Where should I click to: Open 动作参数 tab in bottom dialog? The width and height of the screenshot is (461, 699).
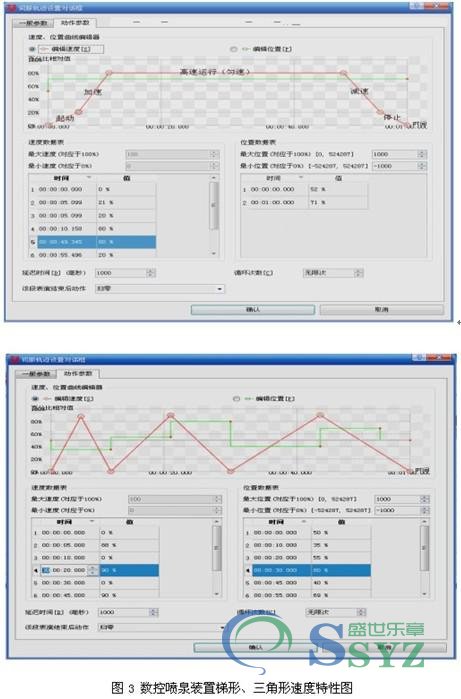coord(78,374)
